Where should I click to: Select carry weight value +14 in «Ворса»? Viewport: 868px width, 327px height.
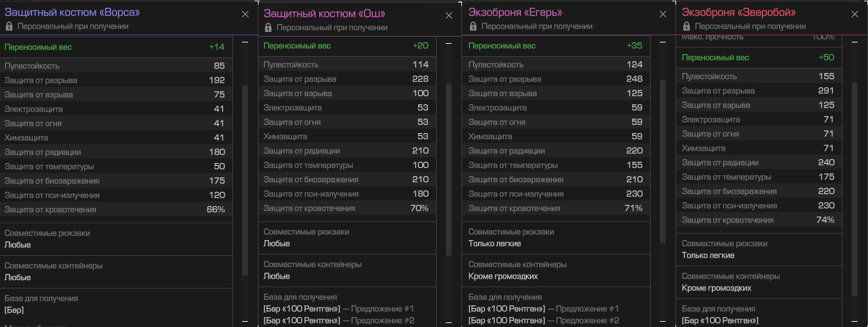coord(217,47)
